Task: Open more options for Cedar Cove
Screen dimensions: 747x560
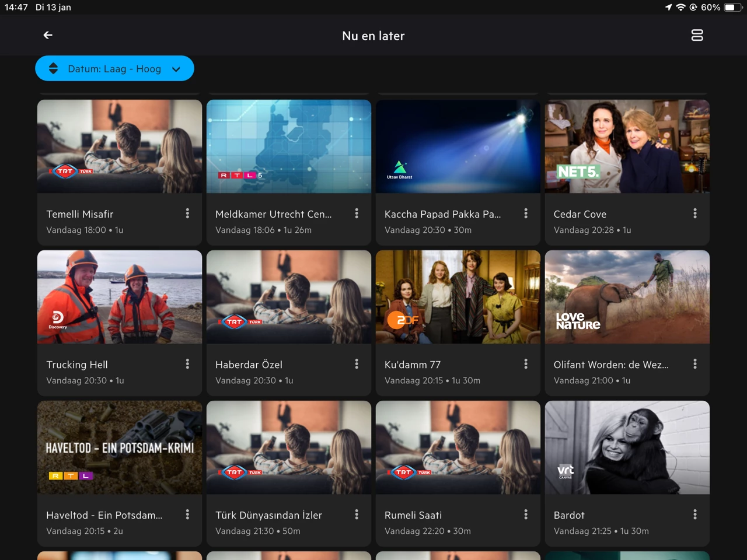Action: 694,213
